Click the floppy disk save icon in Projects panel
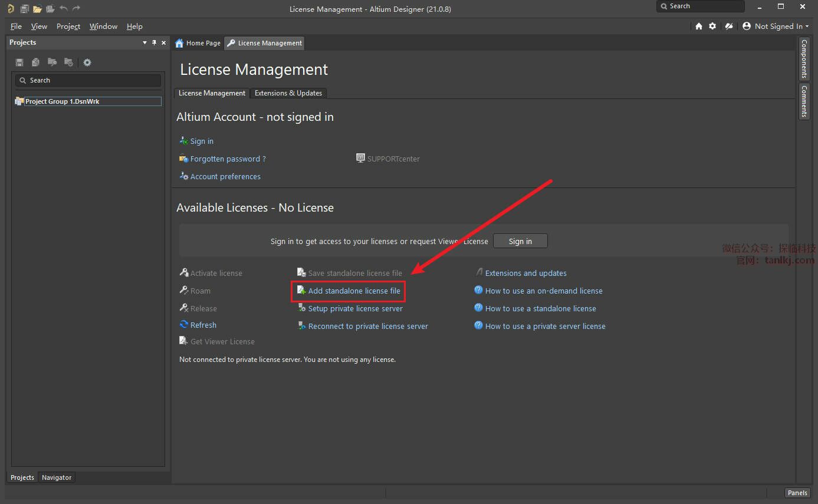The width and height of the screenshot is (818, 504). [x=19, y=62]
